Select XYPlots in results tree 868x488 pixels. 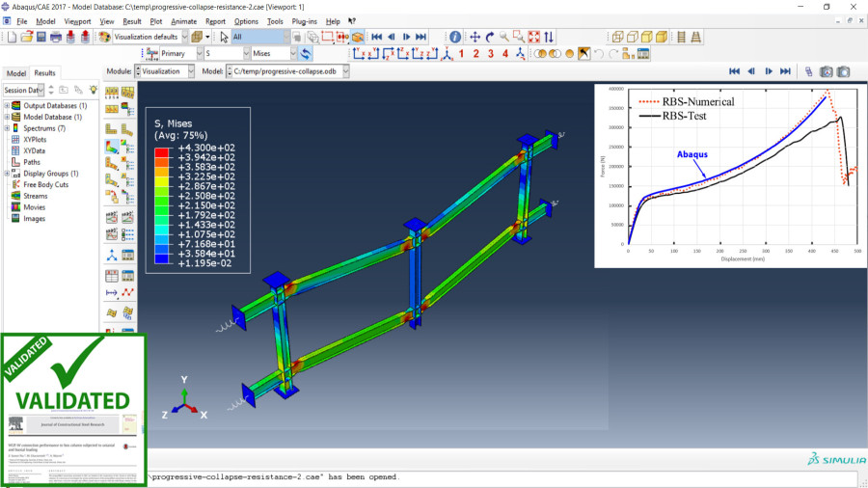point(35,140)
